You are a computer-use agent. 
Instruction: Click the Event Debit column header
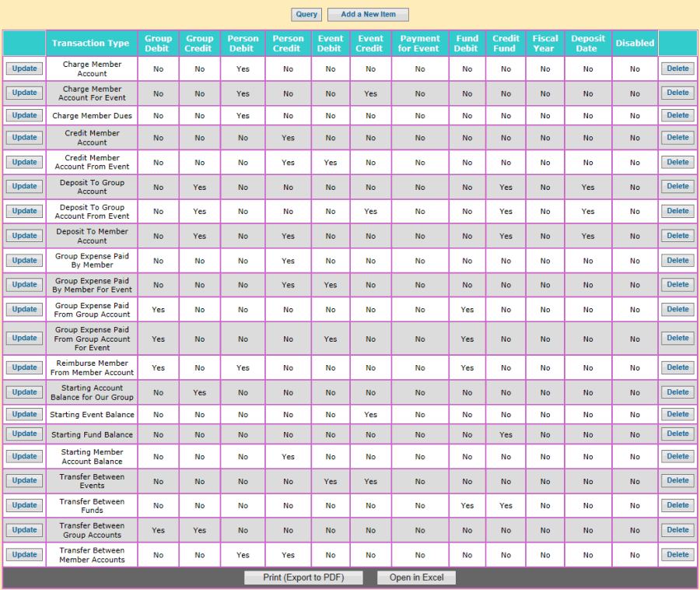[331, 44]
